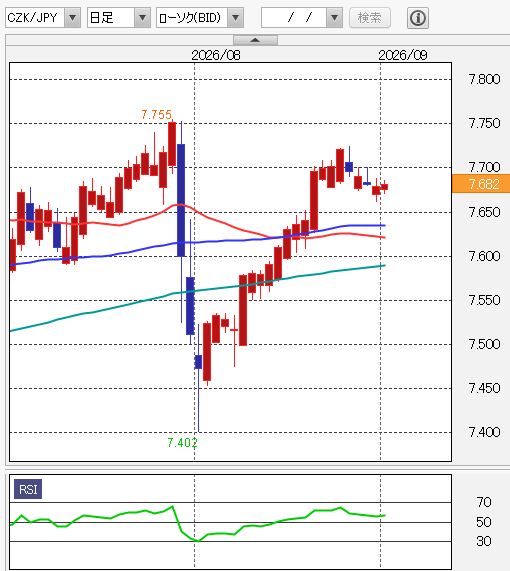Click the 検索 search button
Screen dimensions: 510x571
pyautogui.click(x=370, y=17)
